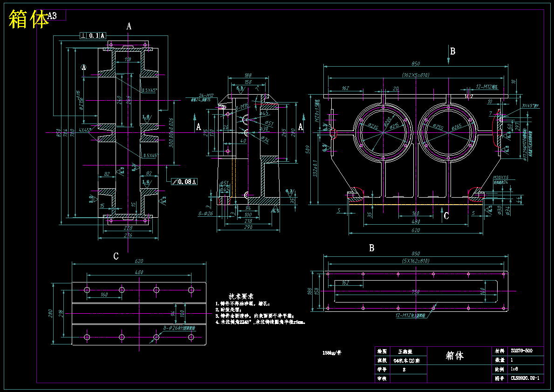Select the φ235 diameter in left bore
Image resolution: width=554 pixels, height=392 pixels.
click(373, 126)
